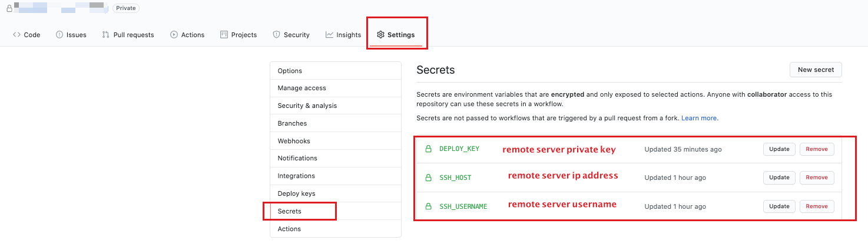This screenshot has height=243, width=868.
Task: Update the DEPLOY_KEY secret
Action: tap(779, 149)
